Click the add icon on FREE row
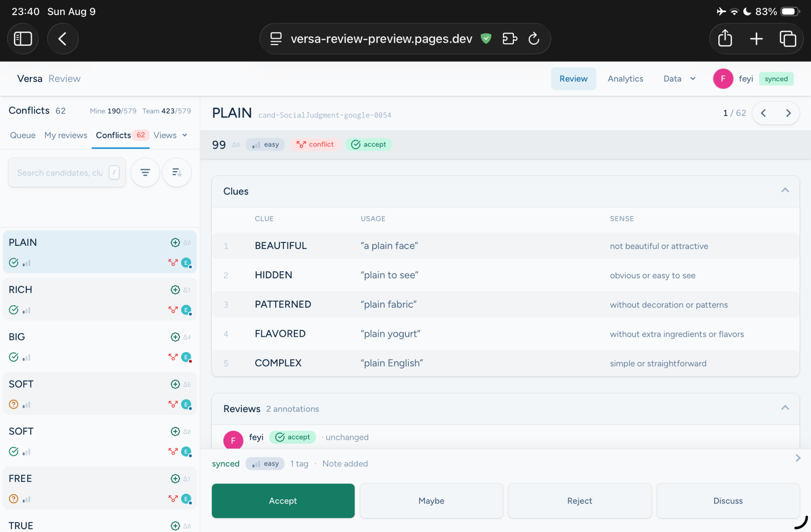 [175, 479]
